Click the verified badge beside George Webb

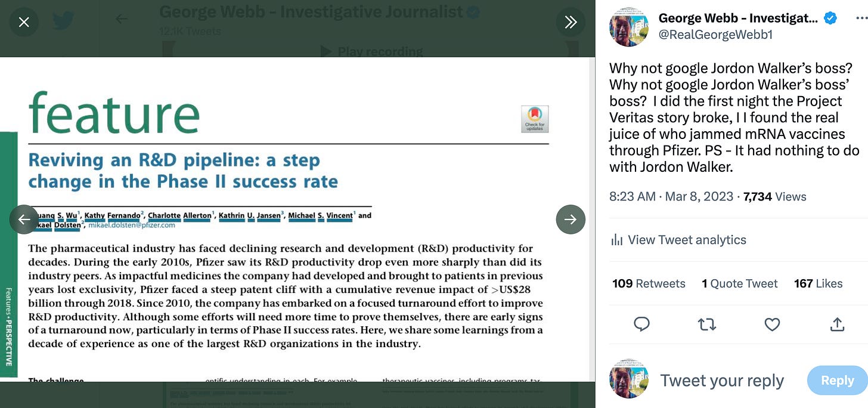coord(829,18)
